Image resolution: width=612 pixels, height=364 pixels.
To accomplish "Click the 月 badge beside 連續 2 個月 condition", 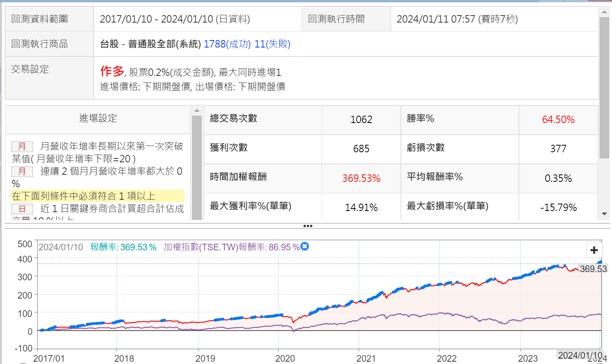I will pos(22,171).
